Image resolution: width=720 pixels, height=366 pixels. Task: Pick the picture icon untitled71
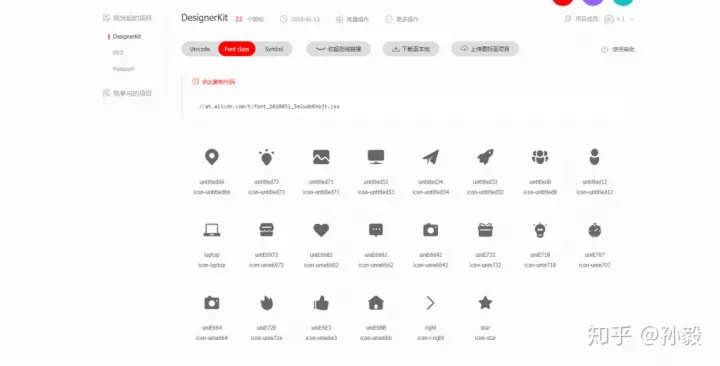pos(321,157)
